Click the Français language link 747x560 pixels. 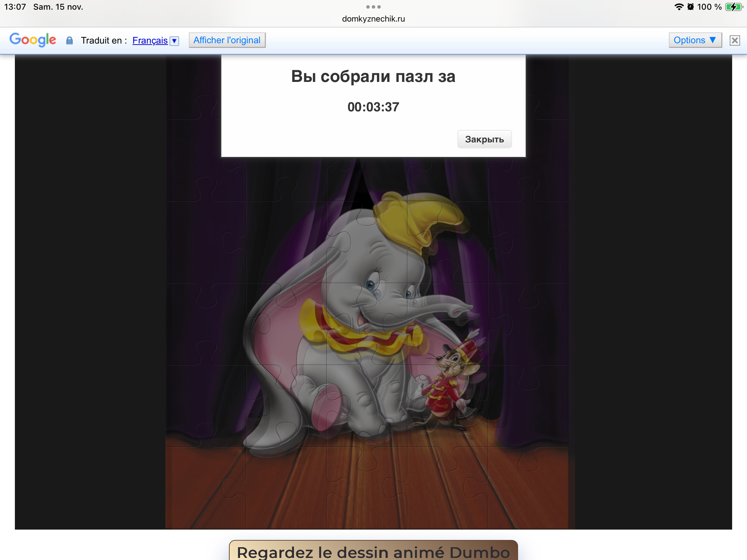[150, 40]
